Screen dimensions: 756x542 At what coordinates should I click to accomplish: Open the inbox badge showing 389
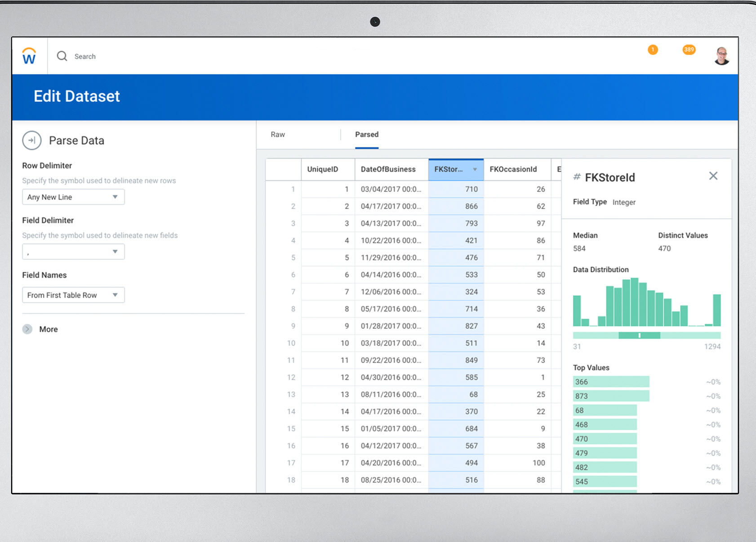[689, 50]
